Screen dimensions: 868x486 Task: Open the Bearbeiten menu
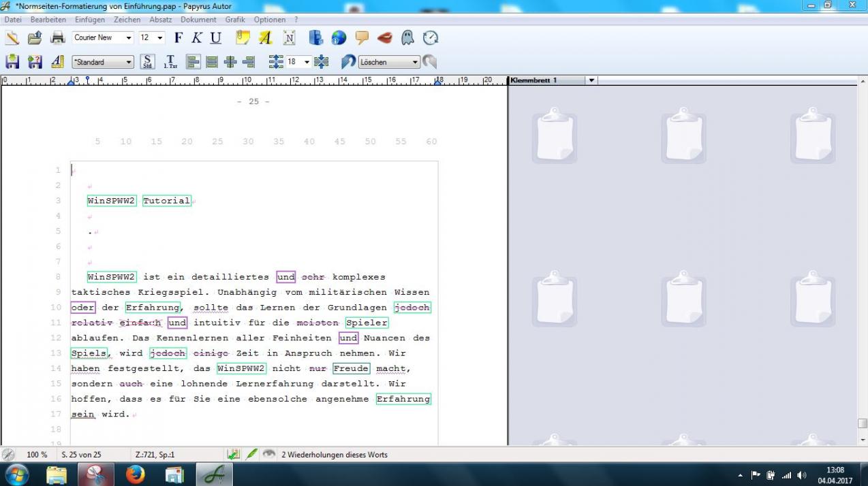(x=48, y=20)
